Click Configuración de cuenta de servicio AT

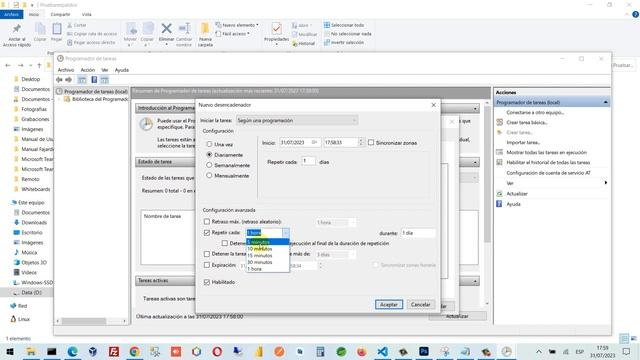(x=548, y=173)
